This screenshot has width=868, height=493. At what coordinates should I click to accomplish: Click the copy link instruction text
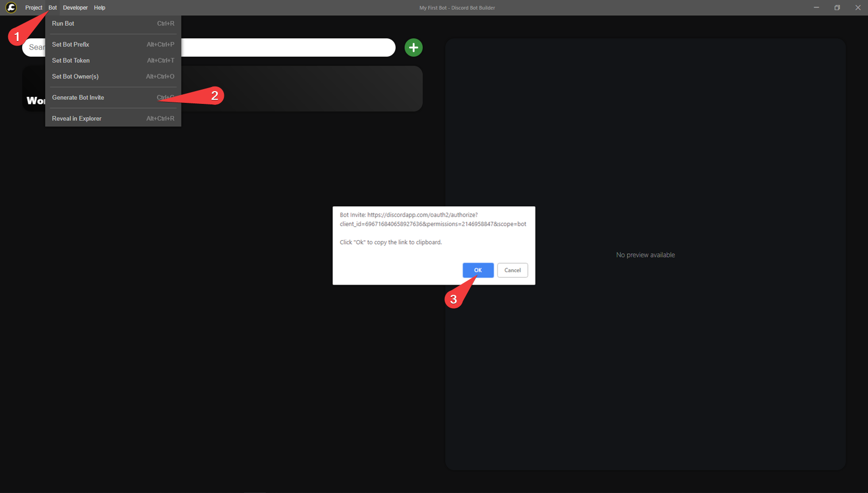(x=391, y=242)
